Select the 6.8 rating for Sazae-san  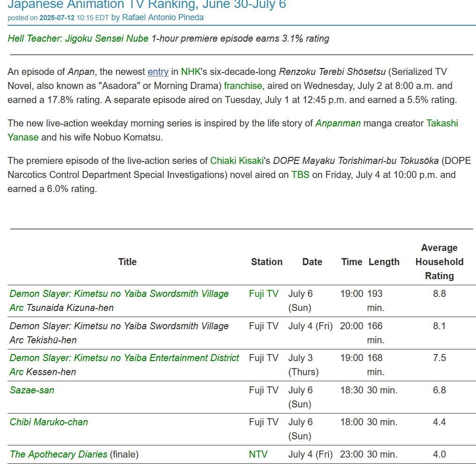pos(439,390)
